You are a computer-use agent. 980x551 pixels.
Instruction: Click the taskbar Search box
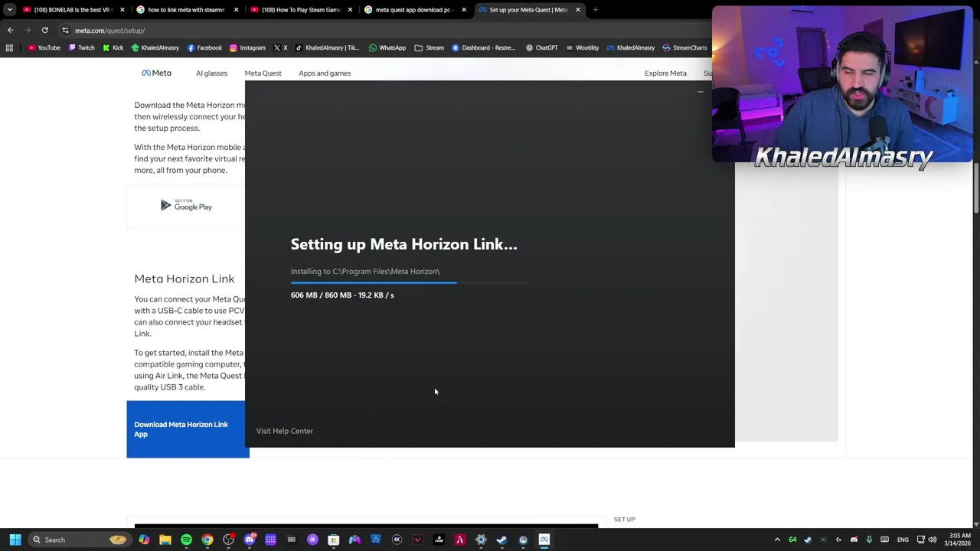point(80,540)
